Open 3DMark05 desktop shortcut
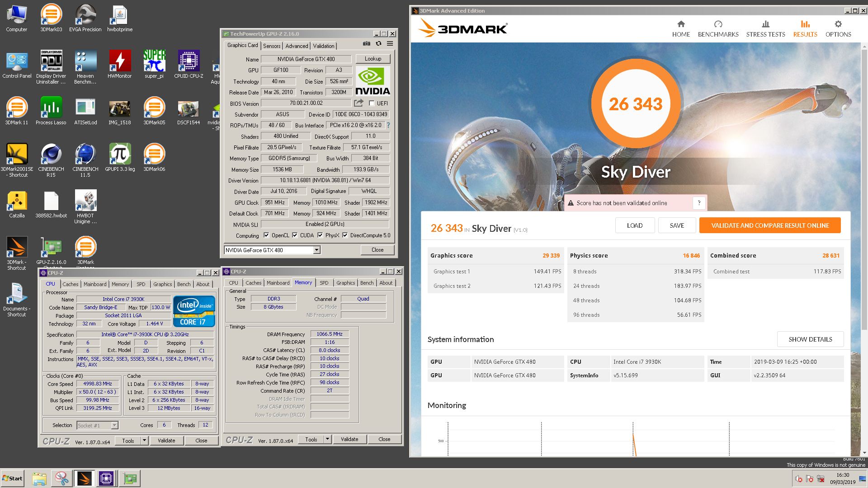This screenshot has height=488, width=868. pyautogui.click(x=154, y=111)
